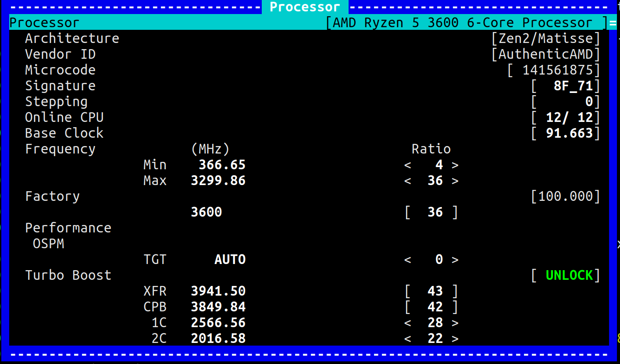The image size is (620, 364).
Task: Click the 2C turbo row label
Action: point(159,339)
